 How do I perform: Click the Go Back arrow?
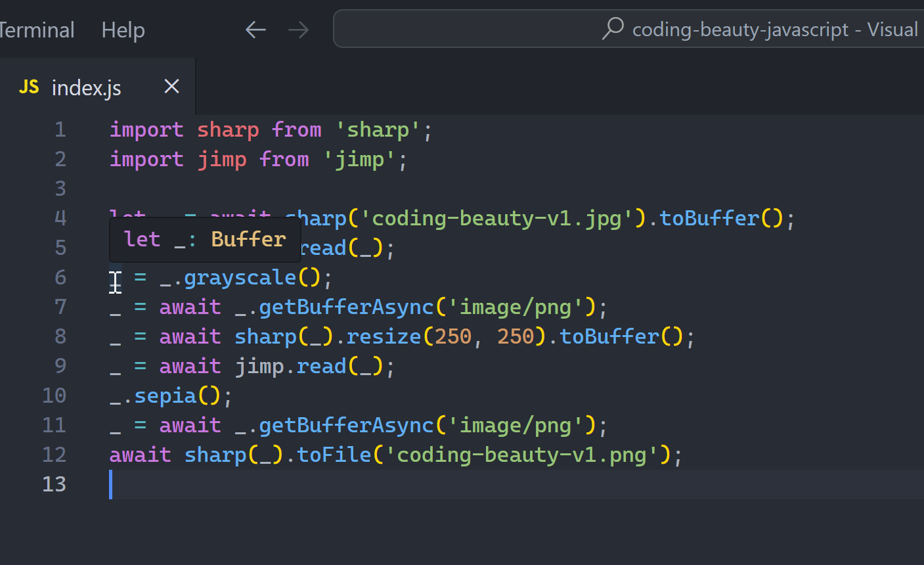255,30
